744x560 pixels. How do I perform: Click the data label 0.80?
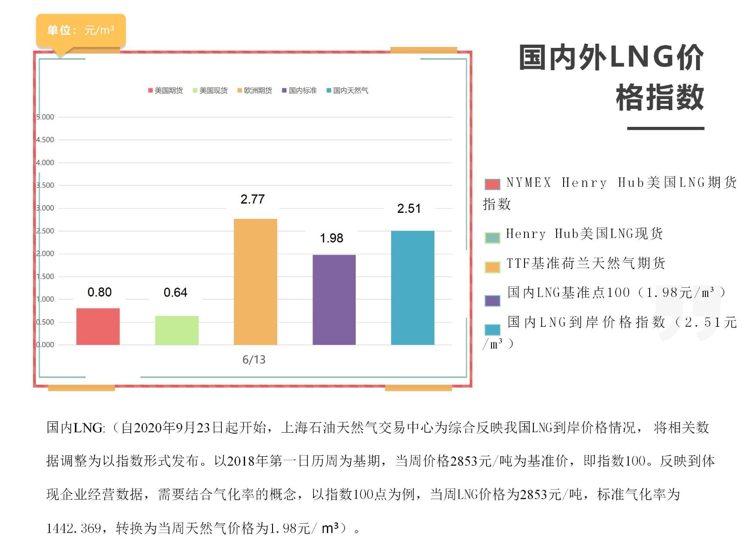(x=100, y=292)
